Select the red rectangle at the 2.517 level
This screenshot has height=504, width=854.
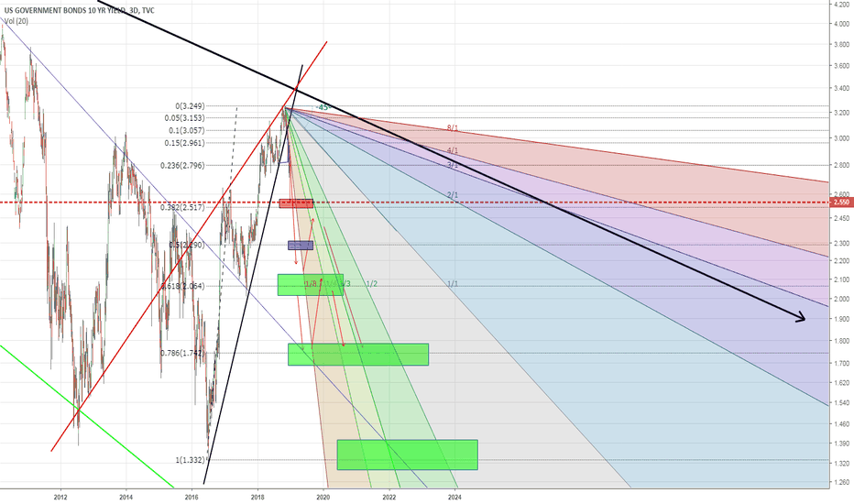point(296,203)
